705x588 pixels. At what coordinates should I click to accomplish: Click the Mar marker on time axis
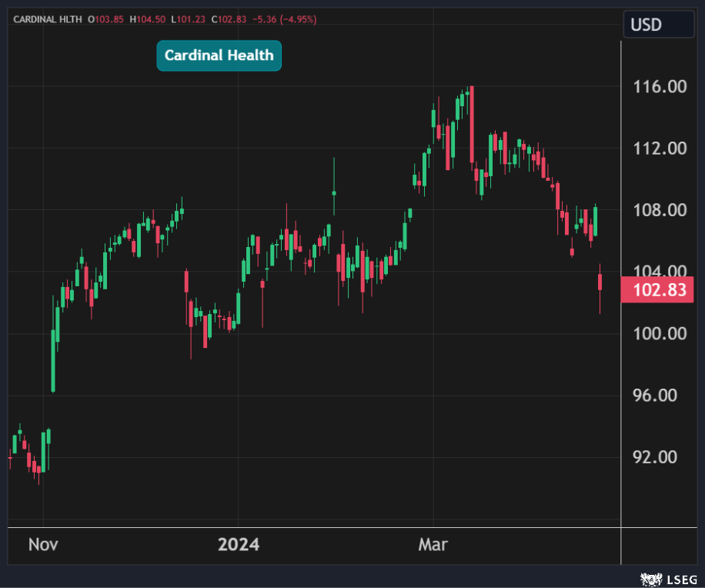[433, 545]
